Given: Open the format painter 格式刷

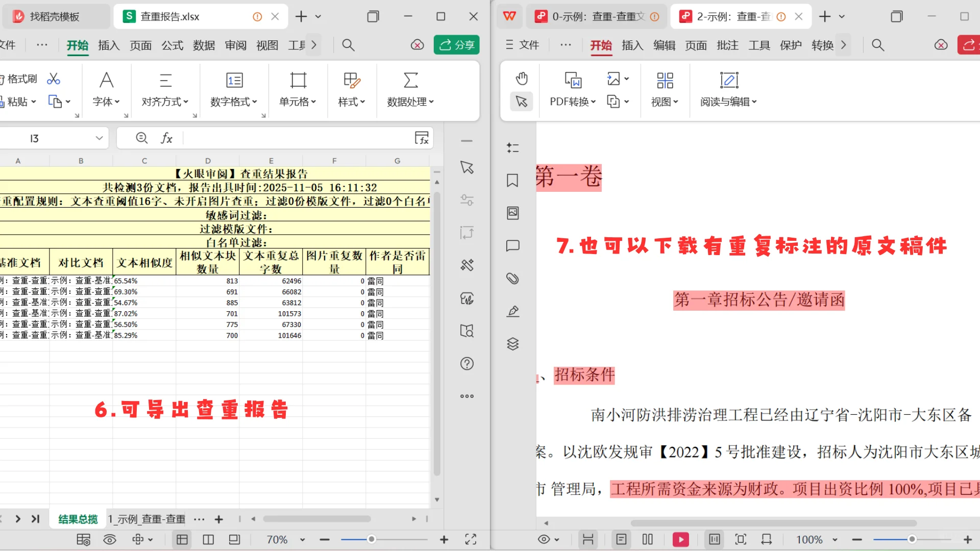Looking at the screenshot, I should pyautogui.click(x=20, y=78).
